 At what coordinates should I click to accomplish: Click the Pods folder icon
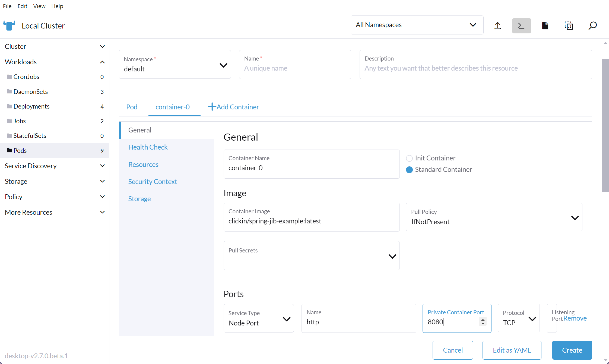coord(9,150)
